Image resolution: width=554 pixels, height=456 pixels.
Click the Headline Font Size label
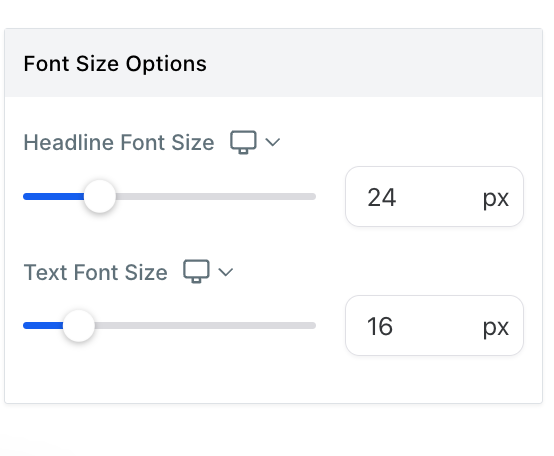(x=119, y=142)
